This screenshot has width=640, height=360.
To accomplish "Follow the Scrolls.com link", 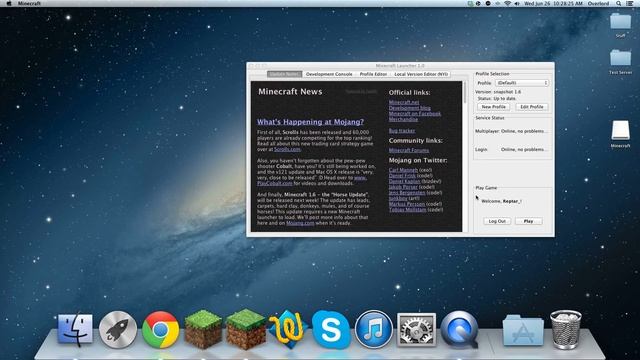I will 287,149.
